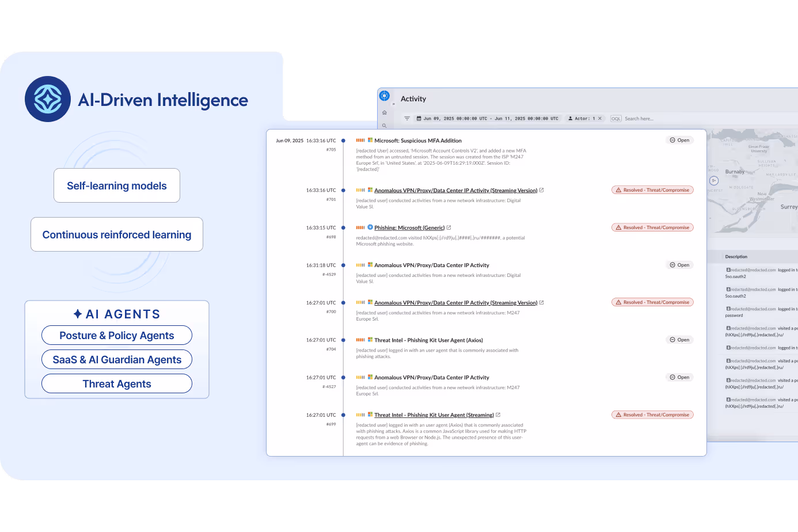Select timeline dot for alert #699
The image size is (798, 532).
[343, 415]
